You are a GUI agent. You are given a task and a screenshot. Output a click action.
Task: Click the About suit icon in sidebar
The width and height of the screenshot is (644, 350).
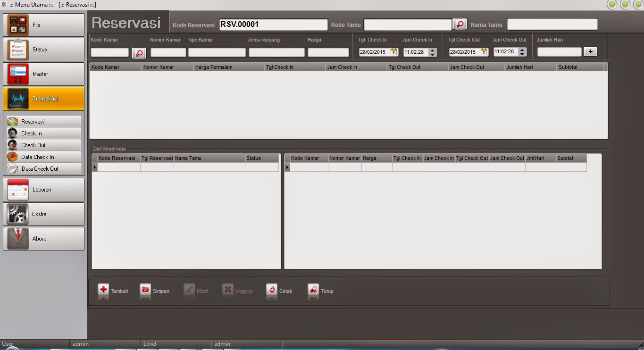[x=17, y=238]
